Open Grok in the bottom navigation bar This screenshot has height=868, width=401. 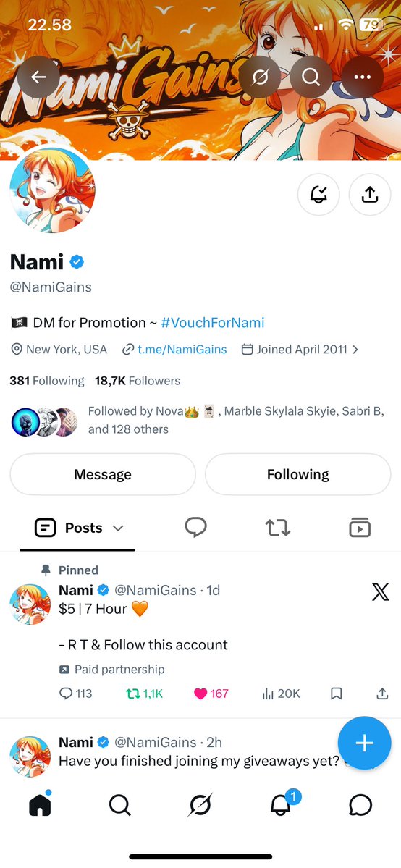tap(200, 806)
